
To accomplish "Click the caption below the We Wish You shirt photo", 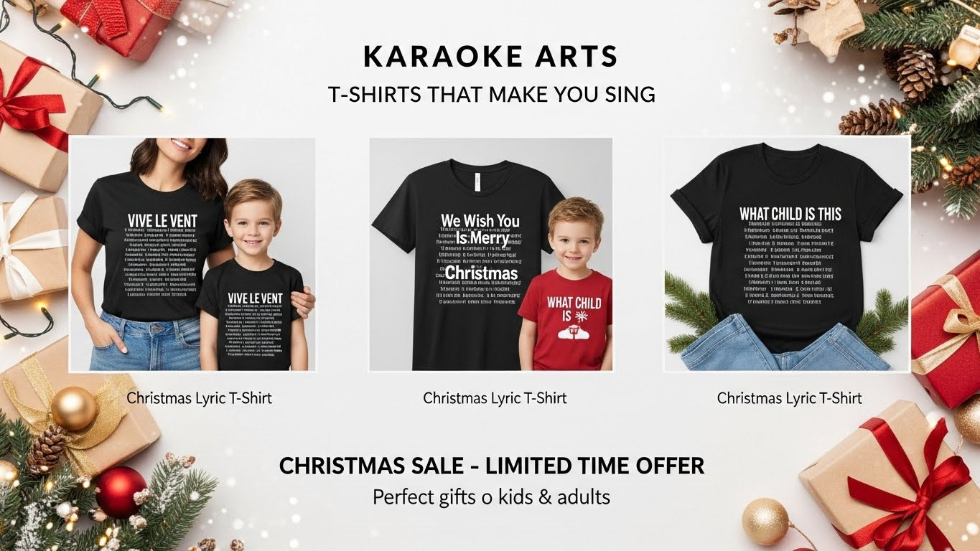I will 495,397.
